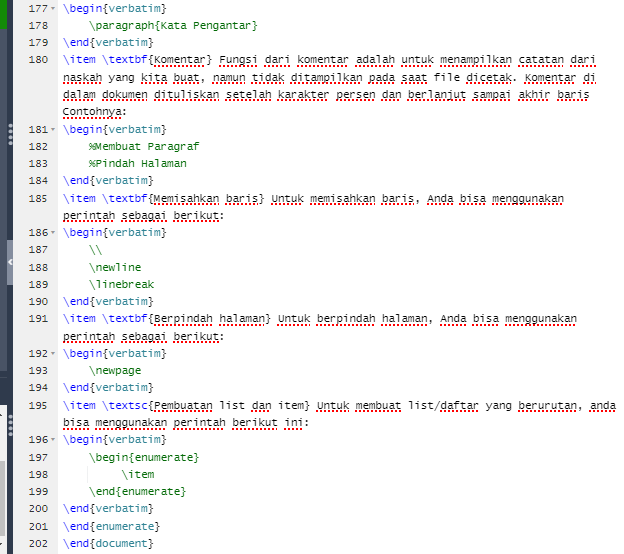Click \begin{verbatim} on line 186
This screenshot has width=624, height=554.
pyautogui.click(x=115, y=232)
